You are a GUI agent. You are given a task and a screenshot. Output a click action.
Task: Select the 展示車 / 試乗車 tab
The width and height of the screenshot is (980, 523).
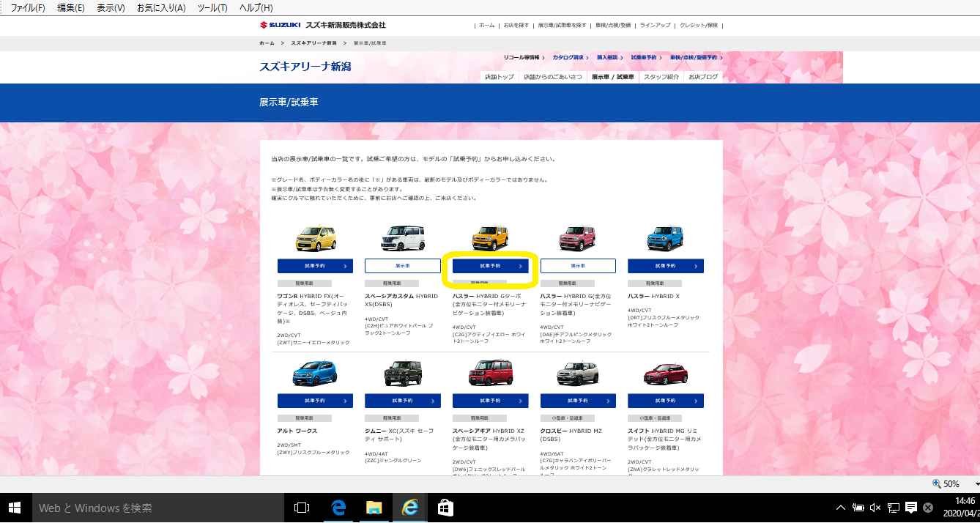613,77
